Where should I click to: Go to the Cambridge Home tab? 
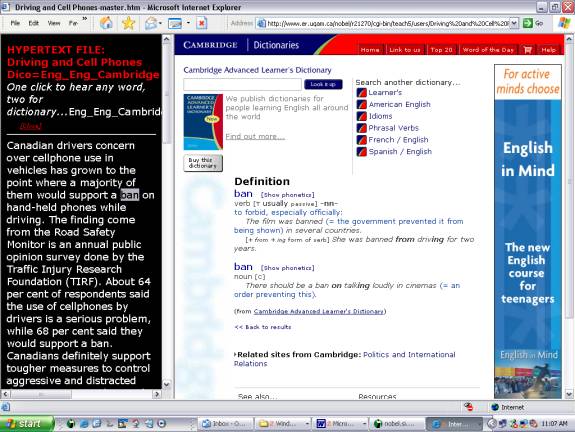[370, 50]
